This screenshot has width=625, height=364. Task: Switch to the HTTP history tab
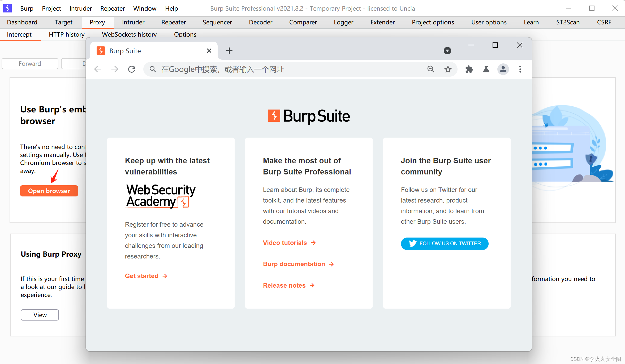pyautogui.click(x=66, y=34)
